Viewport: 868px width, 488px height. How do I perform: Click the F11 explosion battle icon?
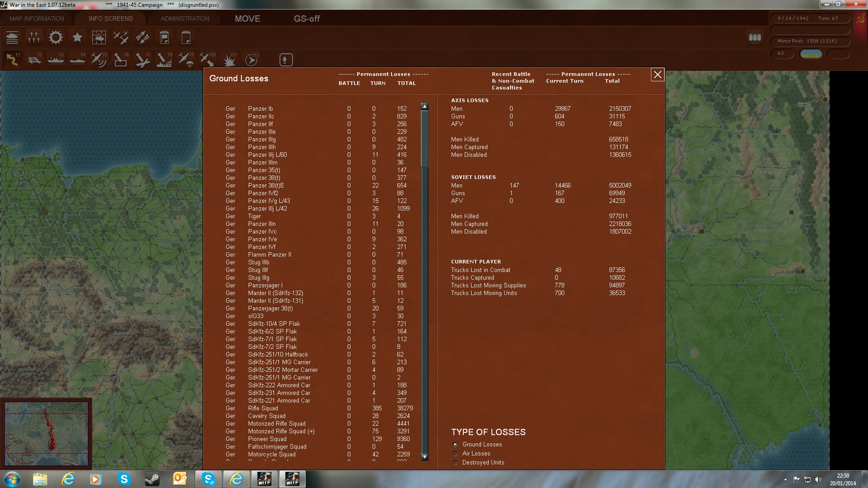(x=229, y=60)
